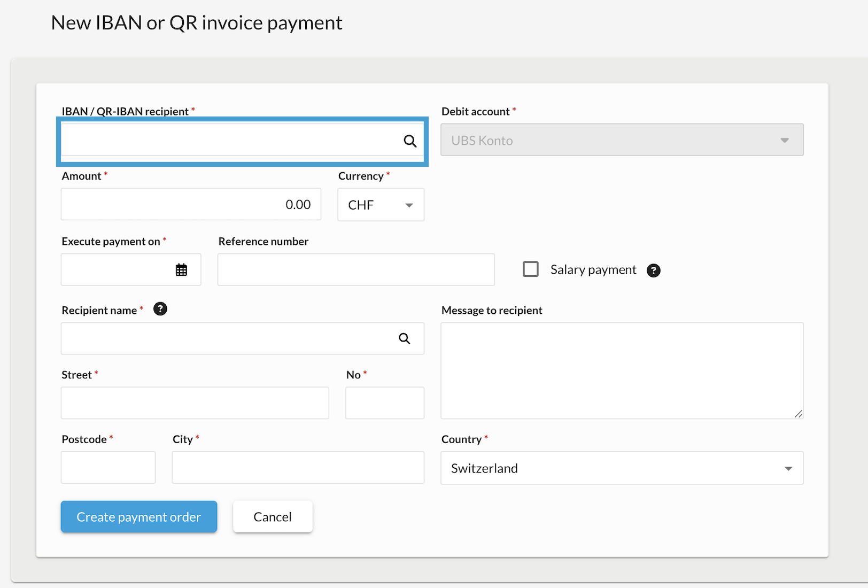Expand the Switzerland country dropdown
This screenshot has width=868, height=588.
click(622, 468)
